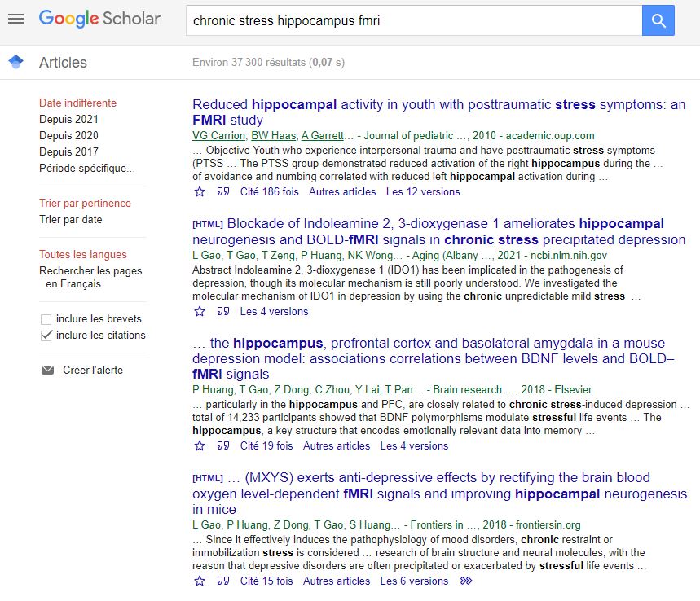Image resolution: width=700 pixels, height=601 pixels.
Task: Enable the inclure les brevets checkbox
Action: tap(46, 319)
